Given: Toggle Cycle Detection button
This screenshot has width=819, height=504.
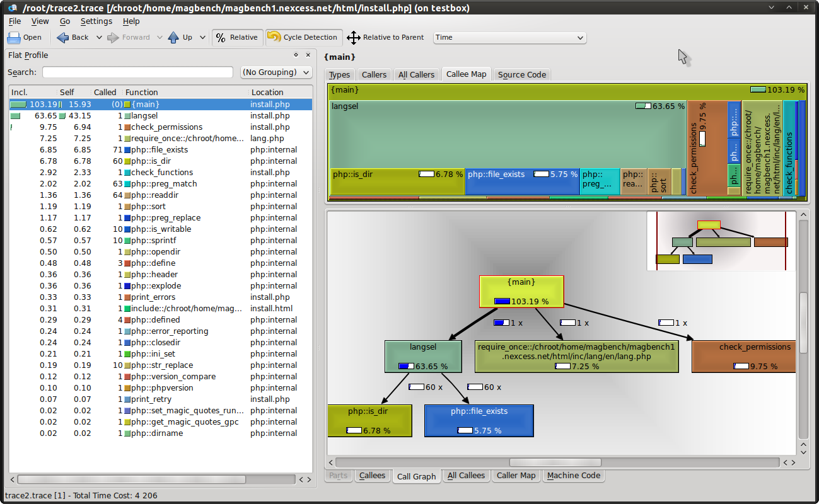Looking at the screenshot, I should point(304,37).
